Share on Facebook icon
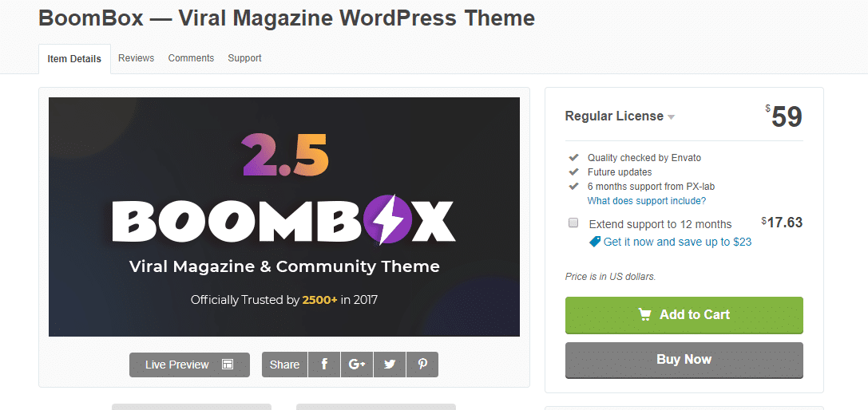The width and height of the screenshot is (868, 410). [324, 364]
